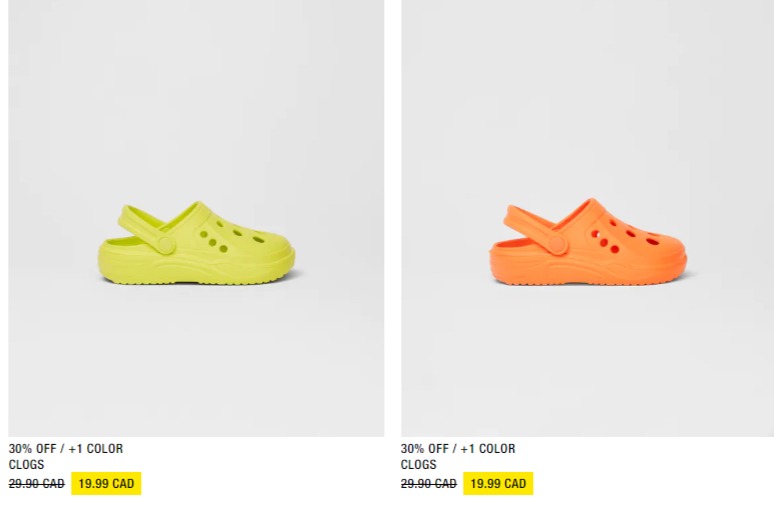Click the lime green clog shoe
The height and width of the screenshot is (505, 774).
196,243
